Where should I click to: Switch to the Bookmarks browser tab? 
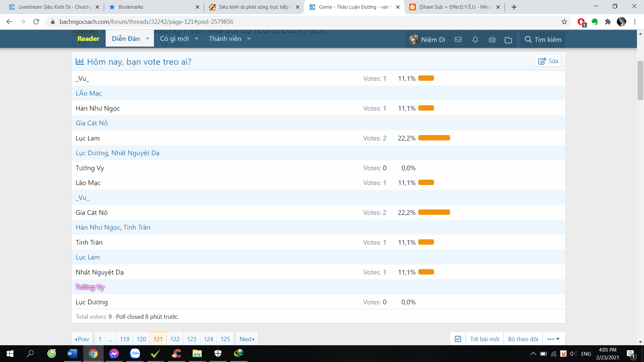(131, 7)
